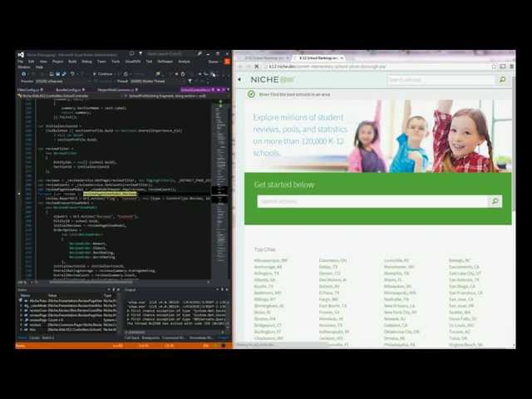Screen dimensions: 532x399
Task: Click the Quick Launch search box
Action: pos(171,54)
